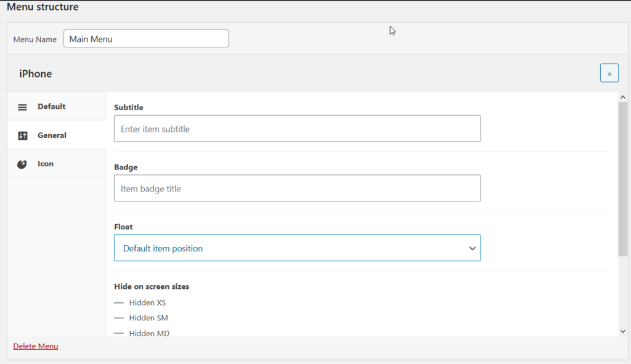This screenshot has height=364, width=631.
Task: Click the iPhone item title
Action: [x=35, y=74]
